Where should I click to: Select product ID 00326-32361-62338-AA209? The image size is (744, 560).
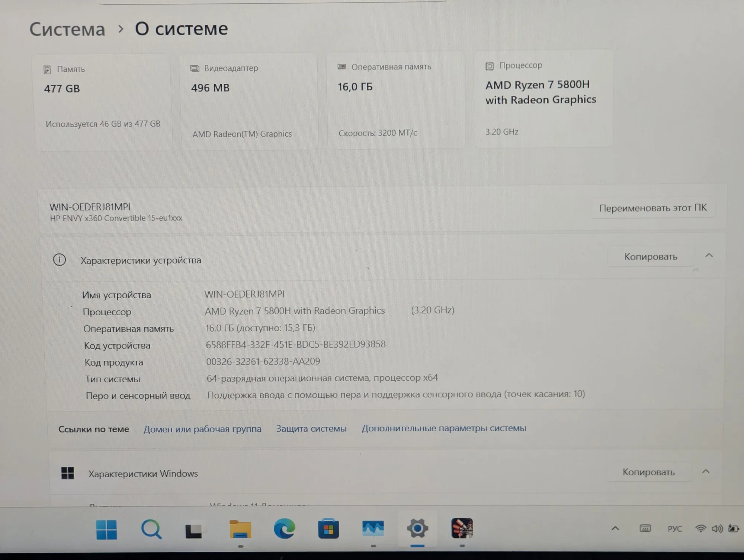(x=263, y=361)
